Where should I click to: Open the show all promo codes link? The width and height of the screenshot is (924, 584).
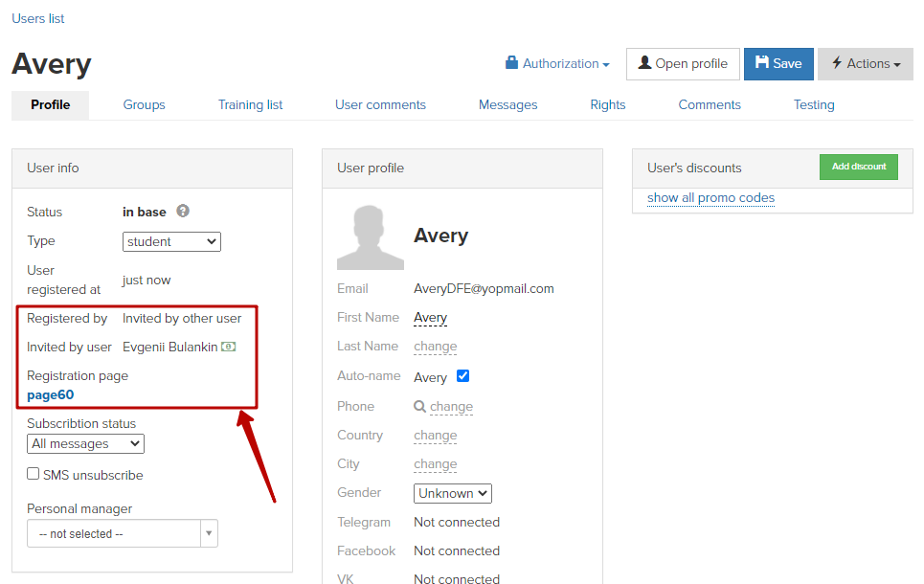(x=710, y=198)
